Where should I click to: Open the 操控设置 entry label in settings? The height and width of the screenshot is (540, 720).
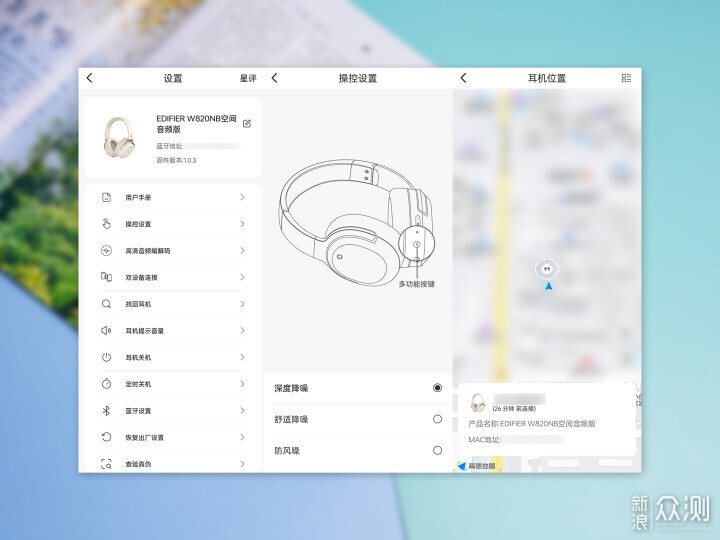[x=138, y=224]
